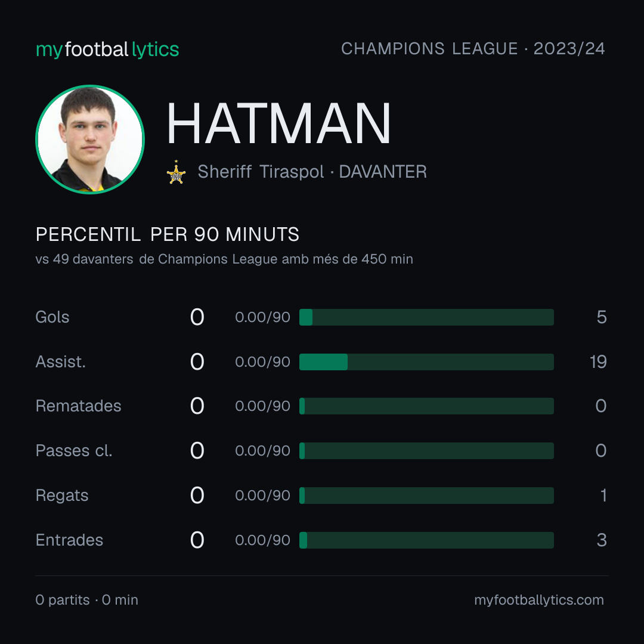Screen dimensions: 644x644
Task: Click the Percentil per 90 minuts heading
Action: point(167,234)
